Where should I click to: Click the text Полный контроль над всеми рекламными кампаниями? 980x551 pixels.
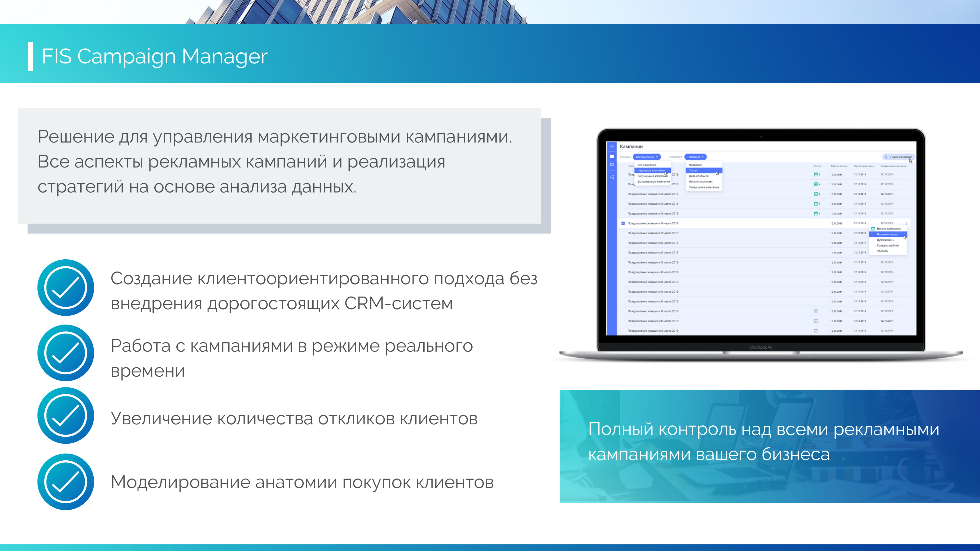(x=763, y=442)
